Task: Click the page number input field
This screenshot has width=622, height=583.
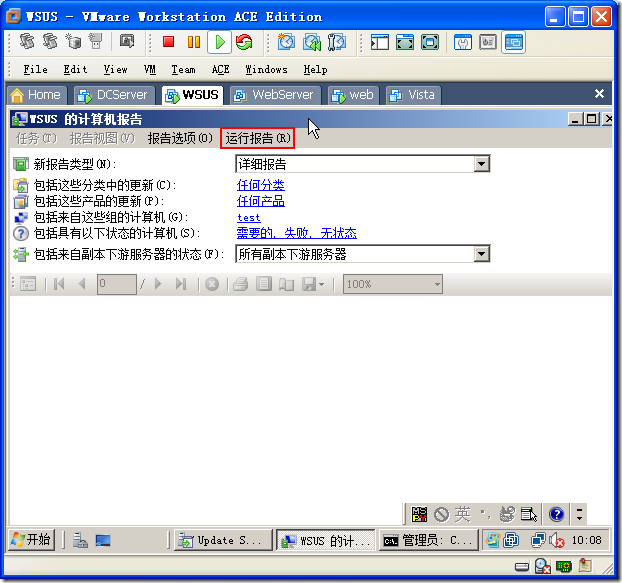Action: click(x=117, y=284)
